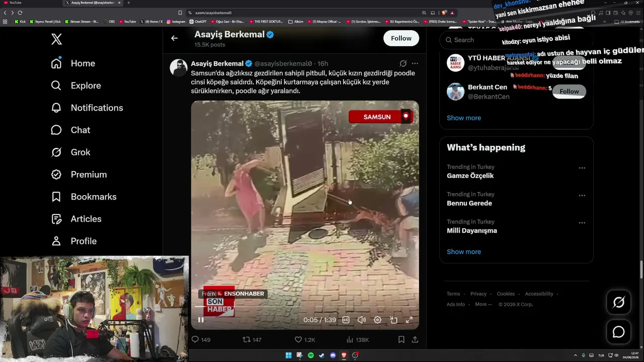Screen dimensions: 644x362
Task: Reload the page
Action: (20, 13)
